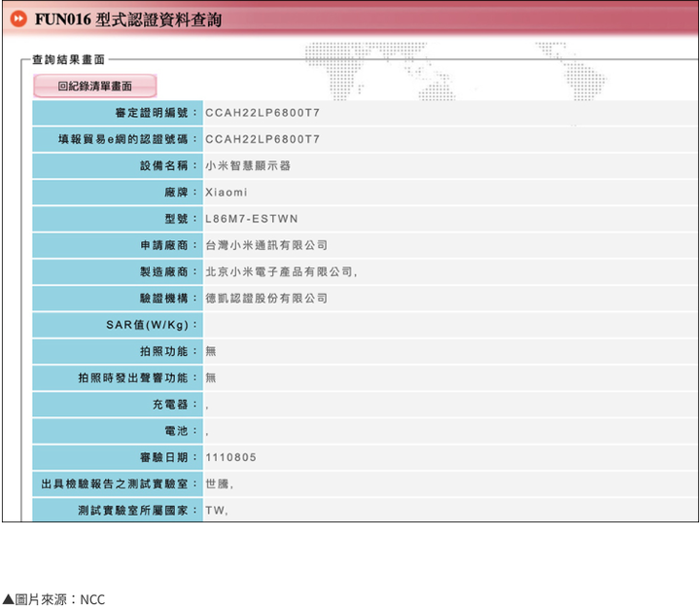This screenshot has width=700, height=608.
Task: Click the 測試實驗室所屬國家 label
Action: pyautogui.click(x=137, y=510)
